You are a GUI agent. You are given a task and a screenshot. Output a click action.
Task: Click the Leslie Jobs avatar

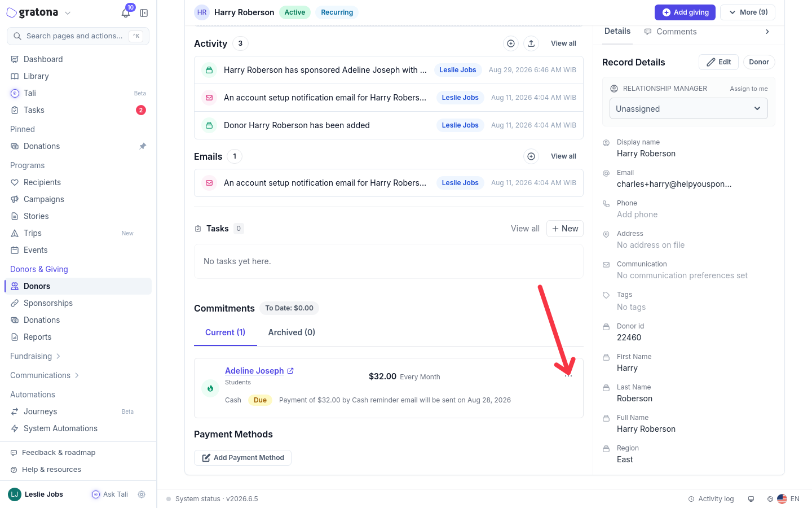[15, 494]
